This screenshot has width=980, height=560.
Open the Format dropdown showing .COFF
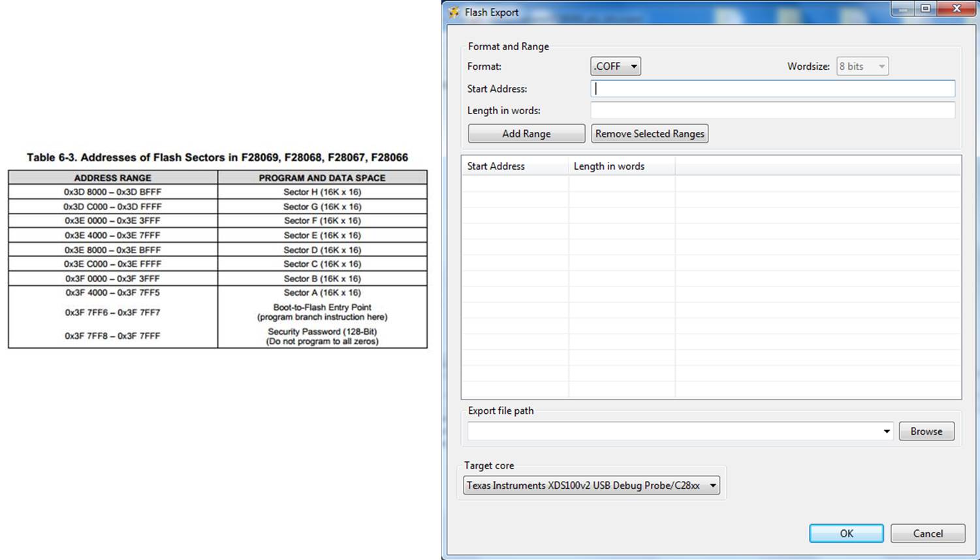coord(616,67)
